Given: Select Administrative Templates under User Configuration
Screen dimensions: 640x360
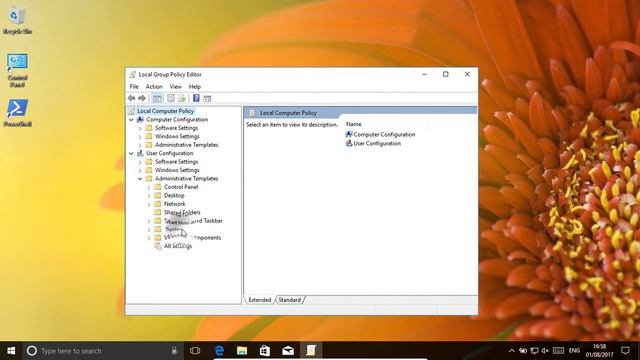Looking at the screenshot, I should tap(187, 179).
